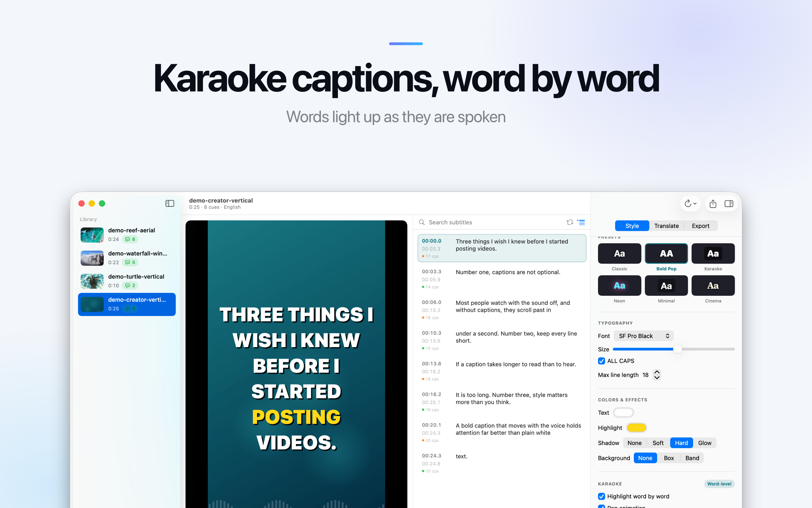The image size is (812, 508).
Task: Click the cue count badge for demo-turtle-vertical
Action: (130, 286)
